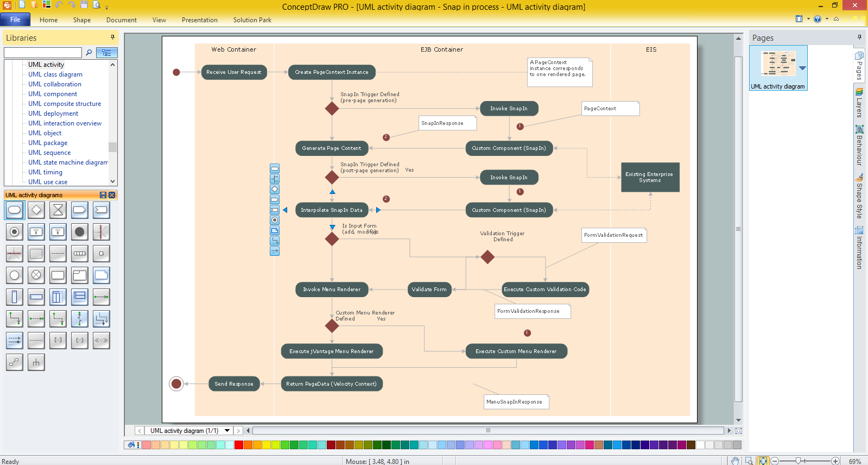Go to next page arrow
Viewport: 868px width, 465px height.
[x=238, y=431]
